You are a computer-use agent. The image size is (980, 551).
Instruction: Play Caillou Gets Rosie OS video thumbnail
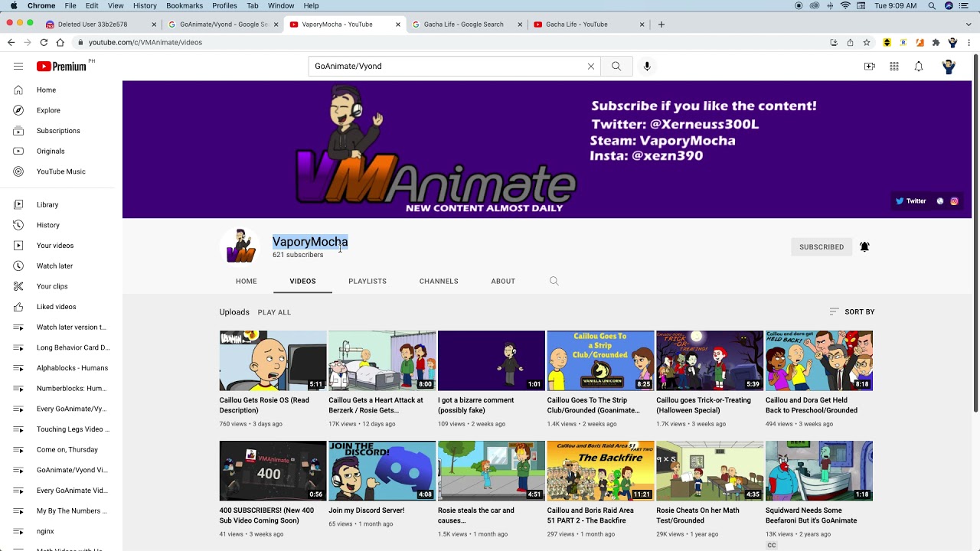click(273, 360)
